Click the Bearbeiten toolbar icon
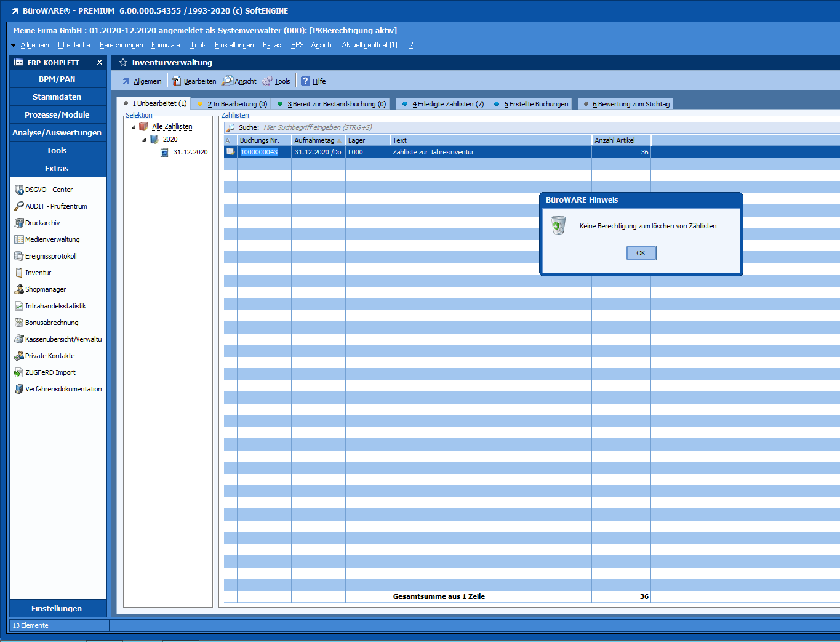 (177, 81)
